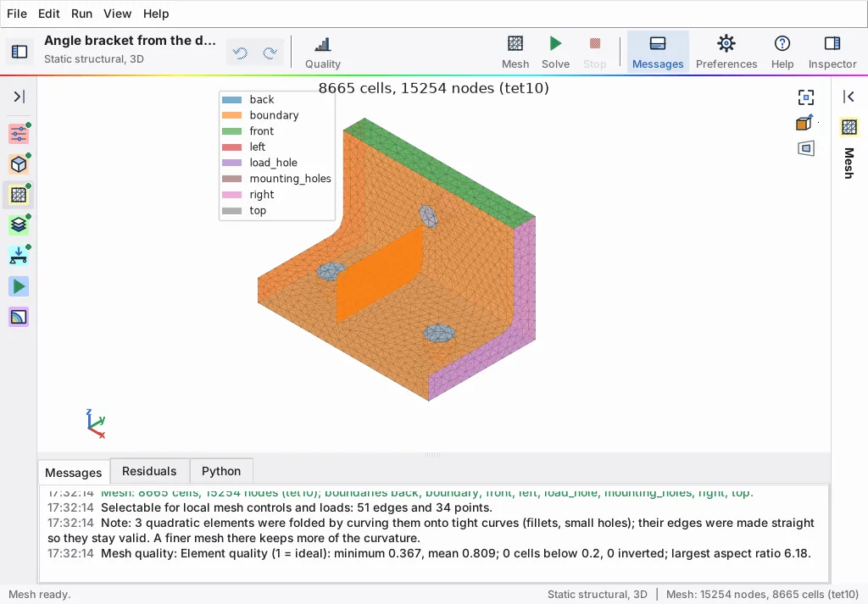The width and height of the screenshot is (868, 604).
Task: Expand the left workflow sidebar
Action: point(19,97)
